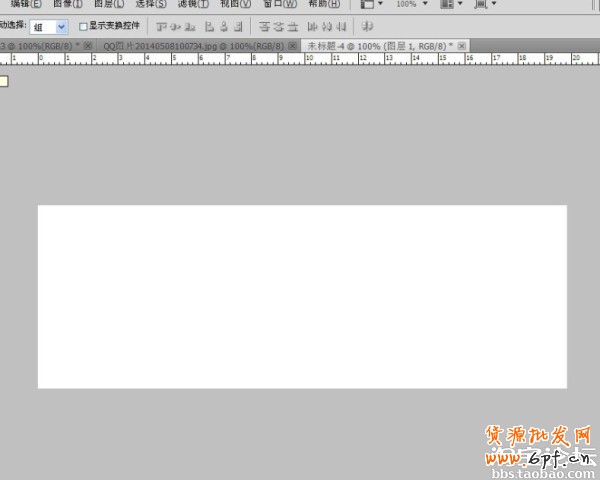600x480 pixels.
Task: Click the distribute left edges icon
Action: pyautogui.click(x=313, y=26)
